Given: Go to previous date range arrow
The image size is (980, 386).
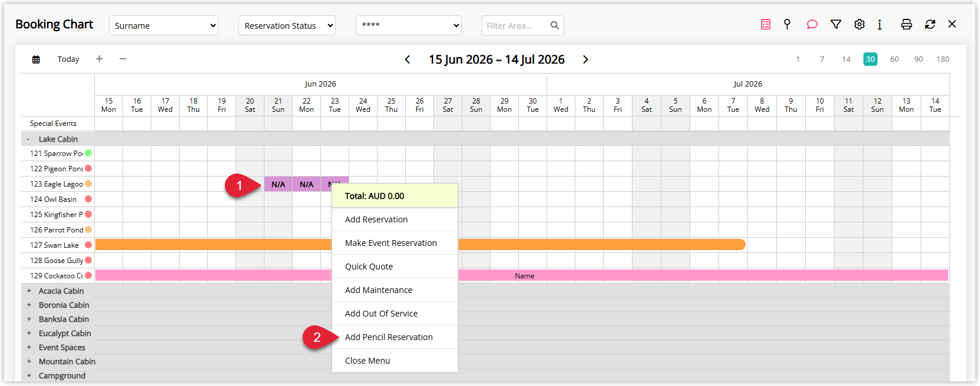Looking at the screenshot, I should [408, 59].
